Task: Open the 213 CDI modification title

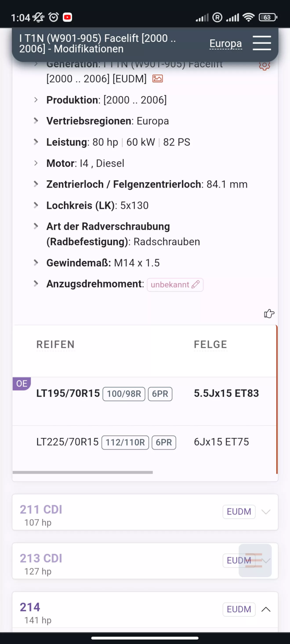Action: 41,558
